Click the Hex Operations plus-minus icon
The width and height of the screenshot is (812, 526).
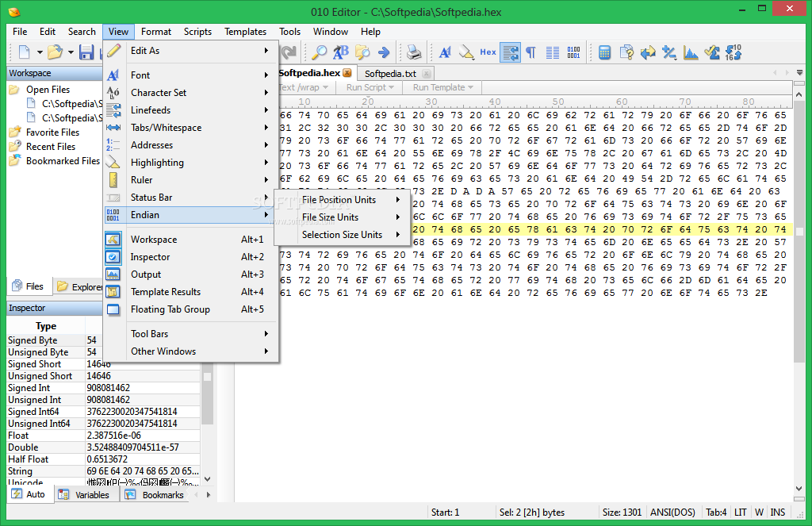pos(669,52)
